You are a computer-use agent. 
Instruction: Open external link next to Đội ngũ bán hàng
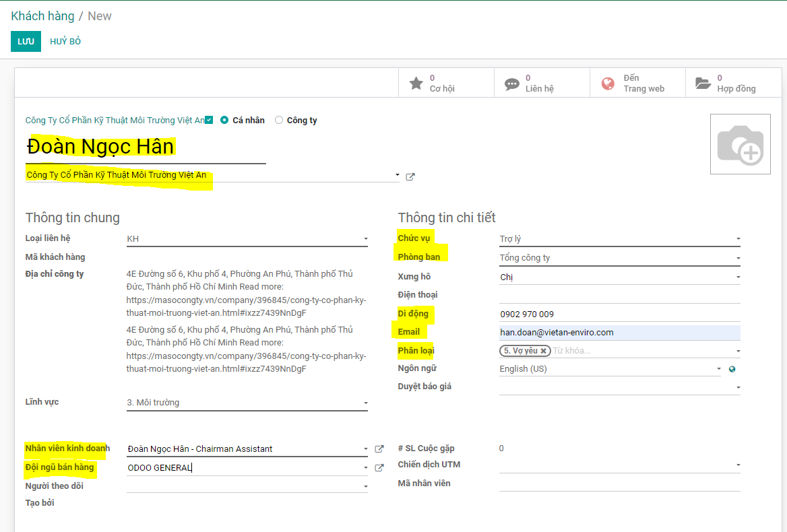379,468
